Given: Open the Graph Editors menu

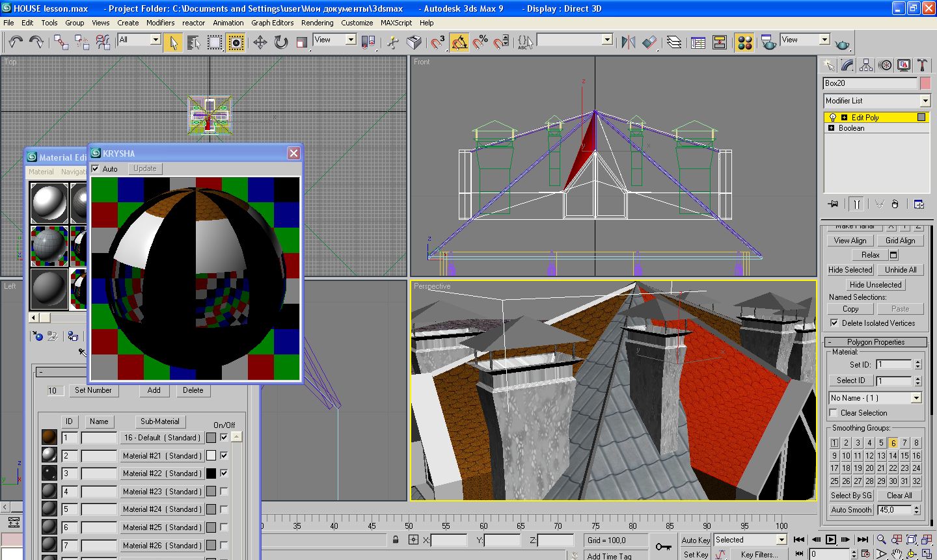Looking at the screenshot, I should click(x=272, y=23).
